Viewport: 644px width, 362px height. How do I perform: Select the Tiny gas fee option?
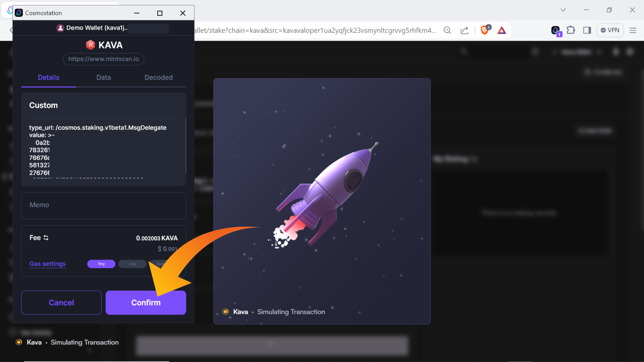tap(101, 264)
